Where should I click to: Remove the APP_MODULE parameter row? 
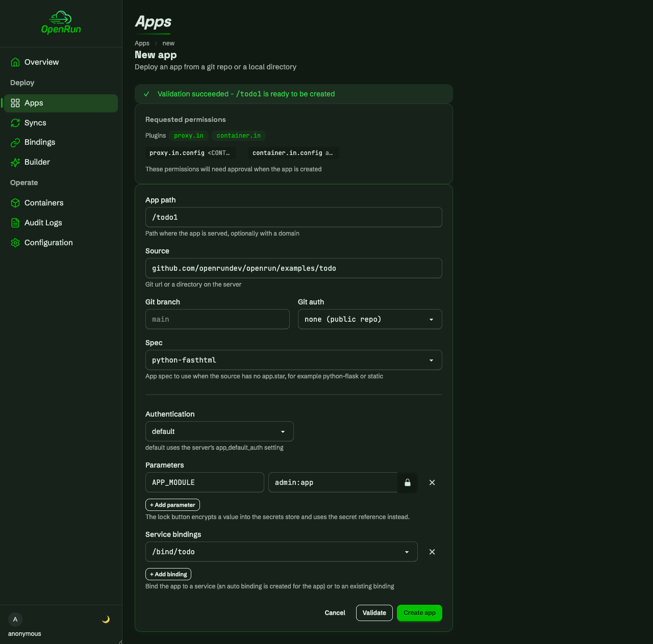(x=432, y=482)
